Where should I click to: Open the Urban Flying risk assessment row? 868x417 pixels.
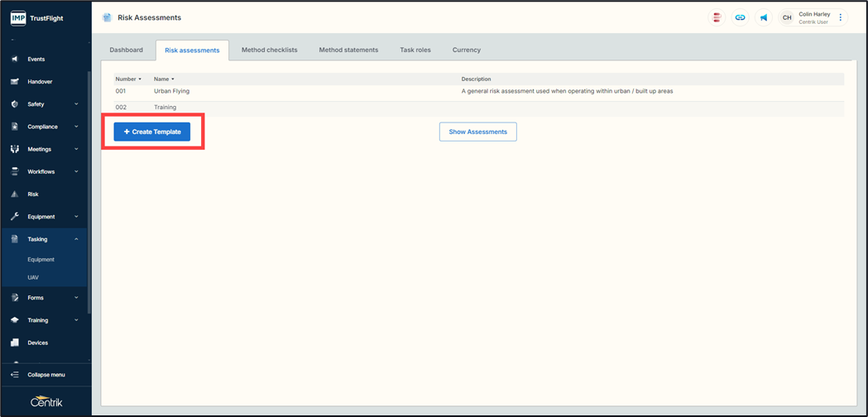click(171, 91)
